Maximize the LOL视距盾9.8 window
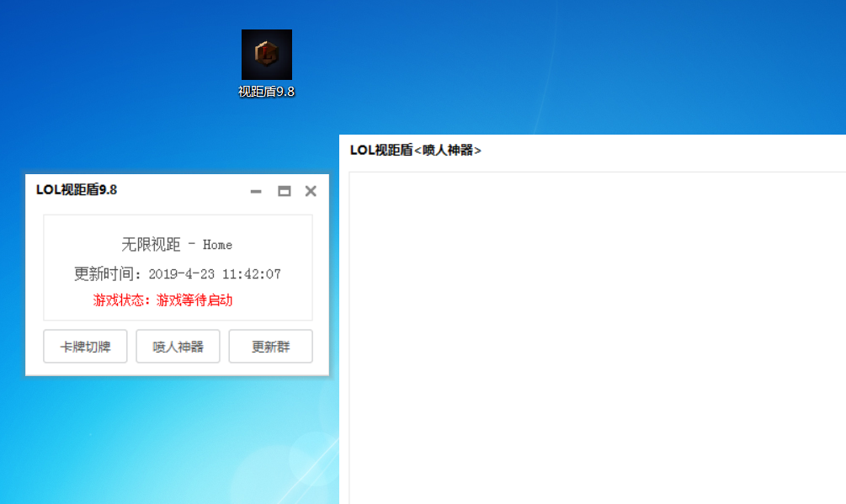846x504 pixels. pyautogui.click(x=284, y=191)
